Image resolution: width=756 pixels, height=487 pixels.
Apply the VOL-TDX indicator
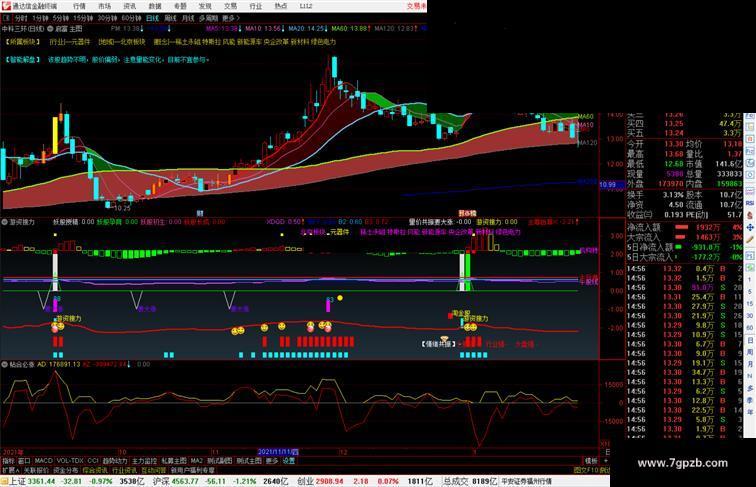[70, 461]
